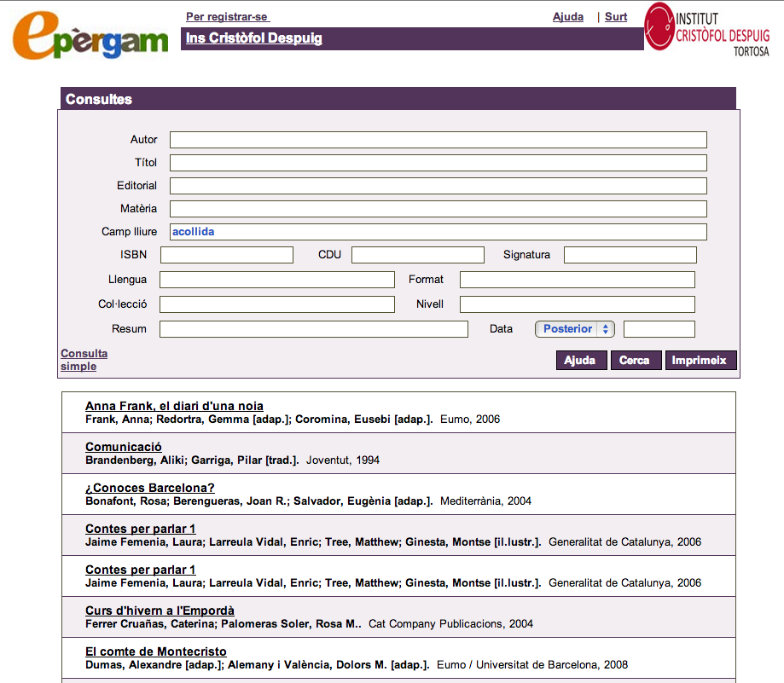Image resolution: width=784 pixels, height=683 pixels.
Task: Open Ins Cristòfol Despuig heading link
Action: click(x=253, y=38)
